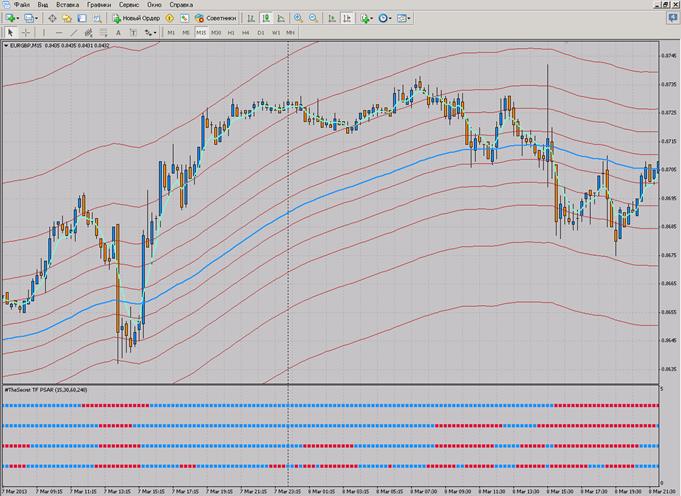Image resolution: width=681 pixels, height=496 pixels.
Task: Select the W1 timeframe button
Action: [276, 33]
